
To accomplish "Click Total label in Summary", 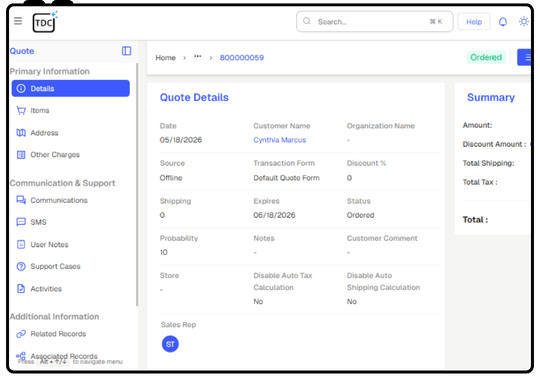I will (x=475, y=220).
